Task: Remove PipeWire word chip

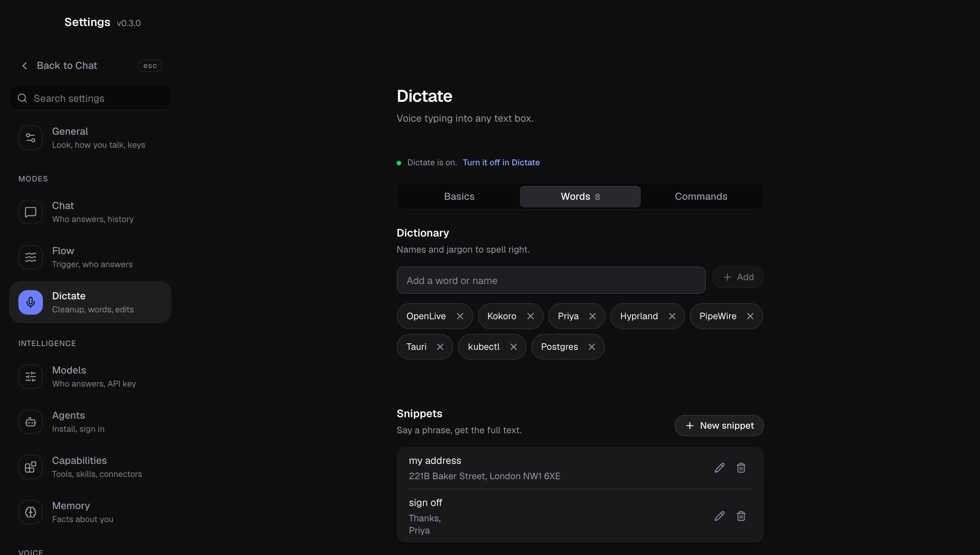Action: coord(750,316)
